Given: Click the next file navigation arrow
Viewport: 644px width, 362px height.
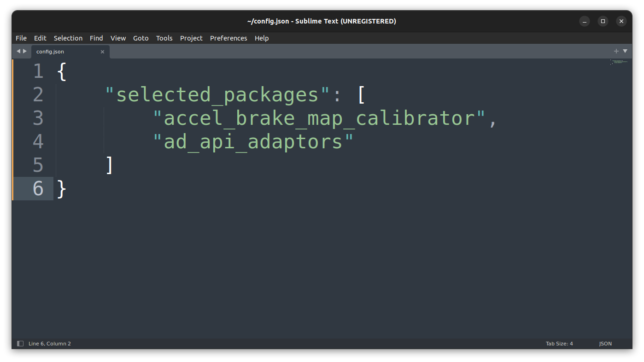Looking at the screenshot, I should [25, 51].
